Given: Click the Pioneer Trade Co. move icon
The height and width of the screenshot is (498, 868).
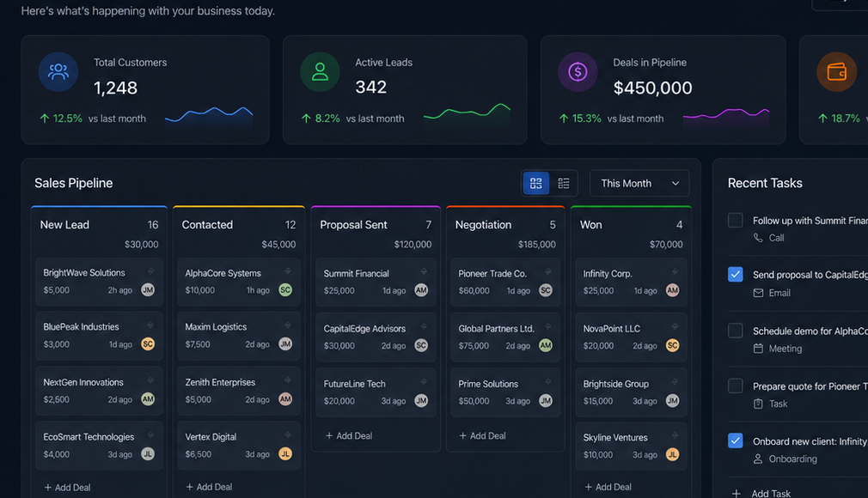Looking at the screenshot, I should [x=548, y=271].
